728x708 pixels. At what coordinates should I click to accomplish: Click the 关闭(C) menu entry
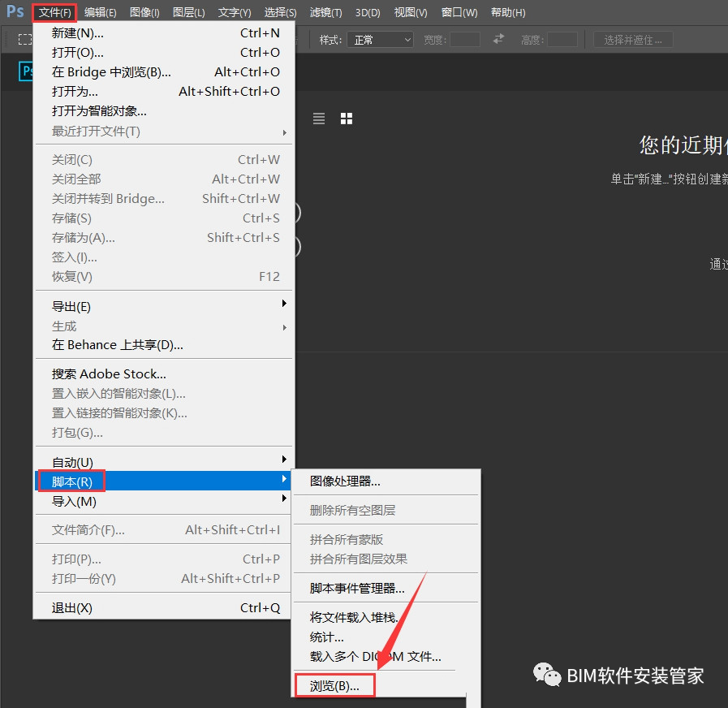pyautogui.click(x=164, y=160)
